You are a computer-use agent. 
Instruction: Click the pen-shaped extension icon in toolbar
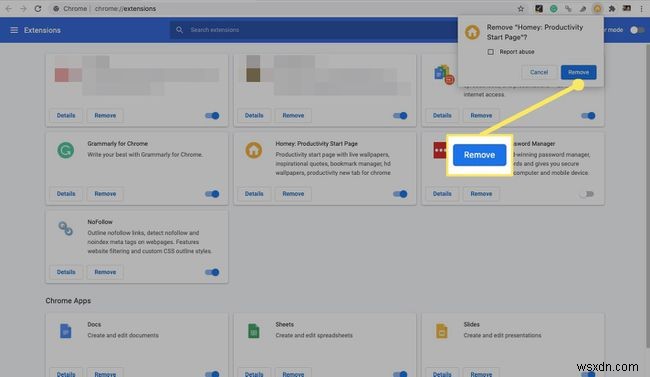(x=583, y=8)
